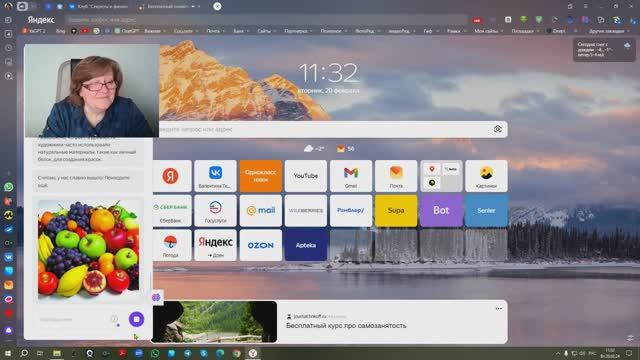This screenshot has width=640, height=360.
Task: Click the webcam video overlay
Action: (92, 91)
